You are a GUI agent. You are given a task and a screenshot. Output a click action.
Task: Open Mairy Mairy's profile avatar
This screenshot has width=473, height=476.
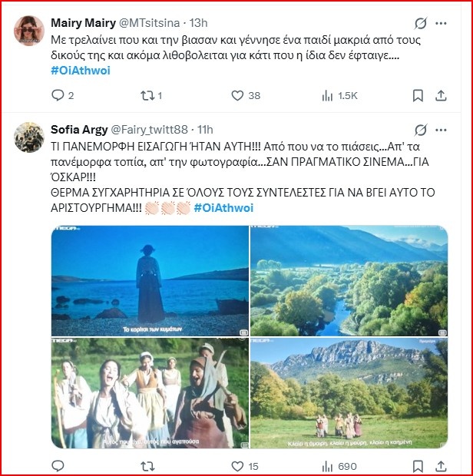(29, 30)
